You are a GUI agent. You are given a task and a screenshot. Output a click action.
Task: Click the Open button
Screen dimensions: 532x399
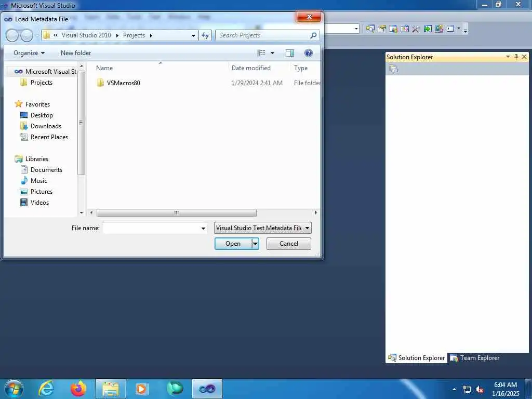(233, 244)
